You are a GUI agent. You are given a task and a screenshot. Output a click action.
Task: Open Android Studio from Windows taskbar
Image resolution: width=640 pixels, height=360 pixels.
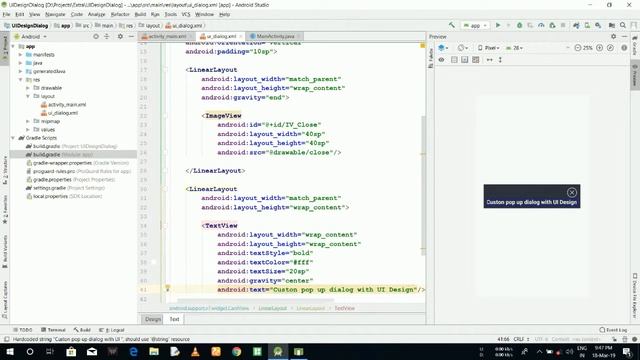(x=278, y=351)
